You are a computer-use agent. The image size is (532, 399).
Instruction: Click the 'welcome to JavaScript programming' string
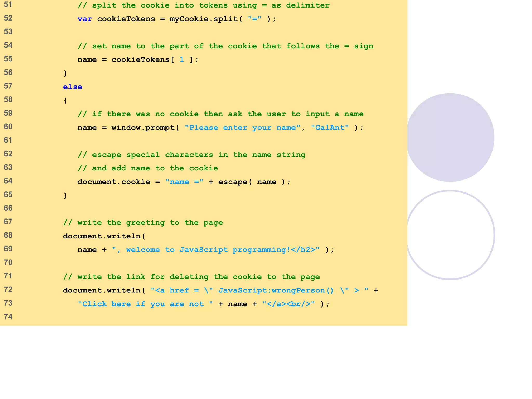[216, 250]
